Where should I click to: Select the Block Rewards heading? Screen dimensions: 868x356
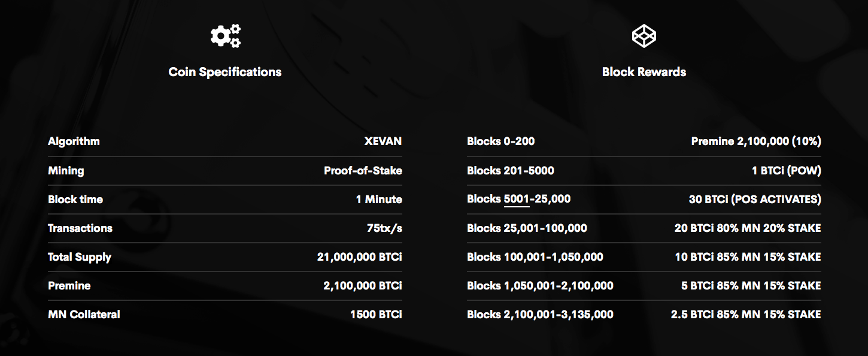click(x=644, y=72)
